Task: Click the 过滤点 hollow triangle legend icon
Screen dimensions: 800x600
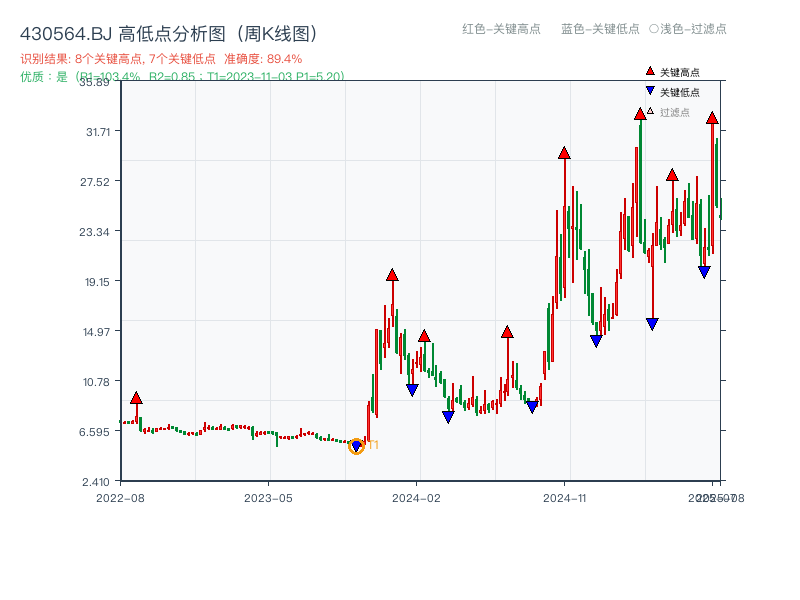Action: click(650, 109)
